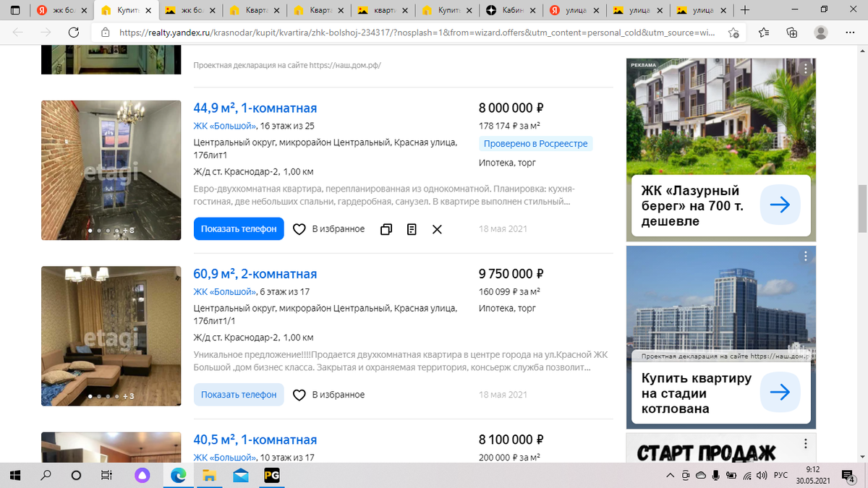The width and height of the screenshot is (868, 488).
Task: Open Microsoft Edge from taskbar
Action: click(178, 475)
